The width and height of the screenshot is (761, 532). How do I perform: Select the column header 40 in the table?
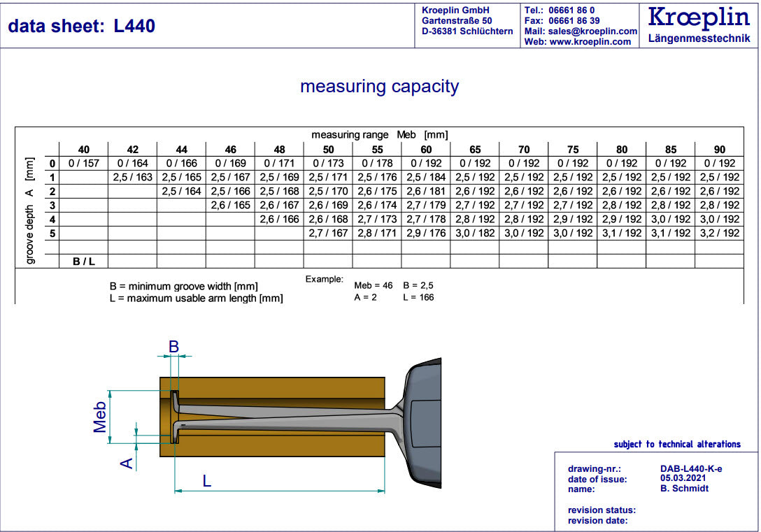tap(83, 149)
